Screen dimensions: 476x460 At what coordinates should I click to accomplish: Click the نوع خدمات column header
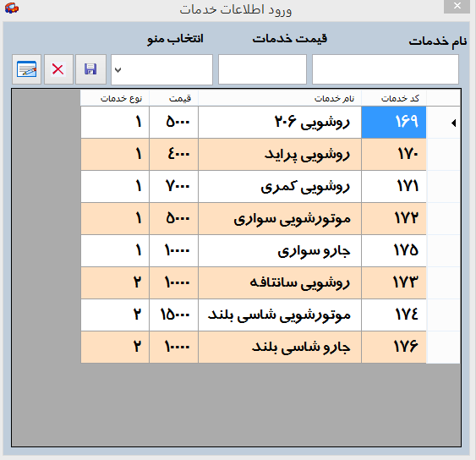115,98
